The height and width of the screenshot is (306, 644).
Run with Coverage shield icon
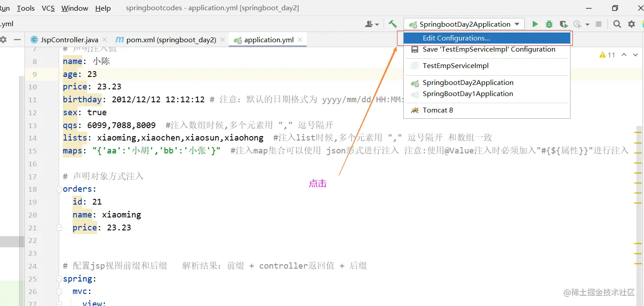point(563,24)
